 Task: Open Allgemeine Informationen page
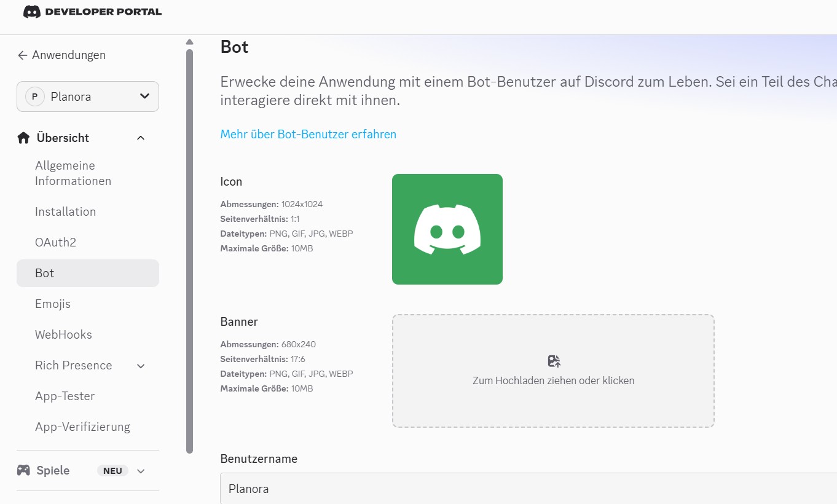[x=73, y=173]
